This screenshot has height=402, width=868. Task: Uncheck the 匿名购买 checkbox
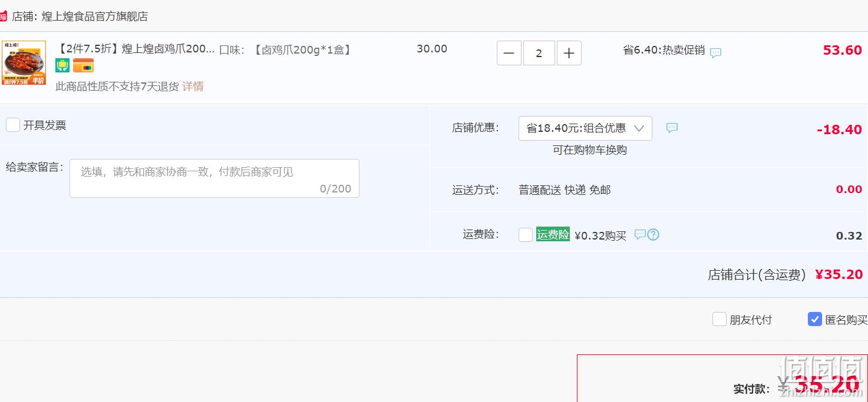(815, 319)
